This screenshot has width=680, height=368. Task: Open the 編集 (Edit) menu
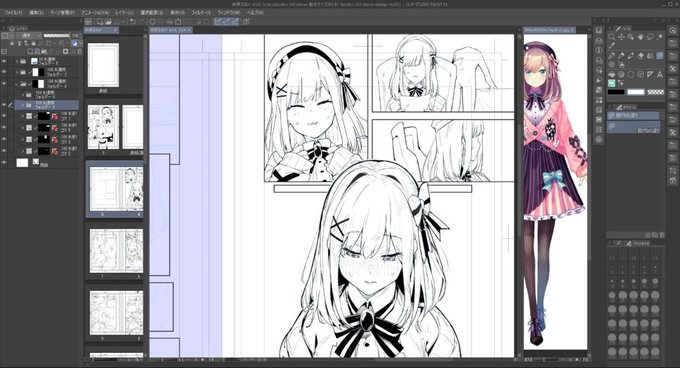[x=36, y=13]
